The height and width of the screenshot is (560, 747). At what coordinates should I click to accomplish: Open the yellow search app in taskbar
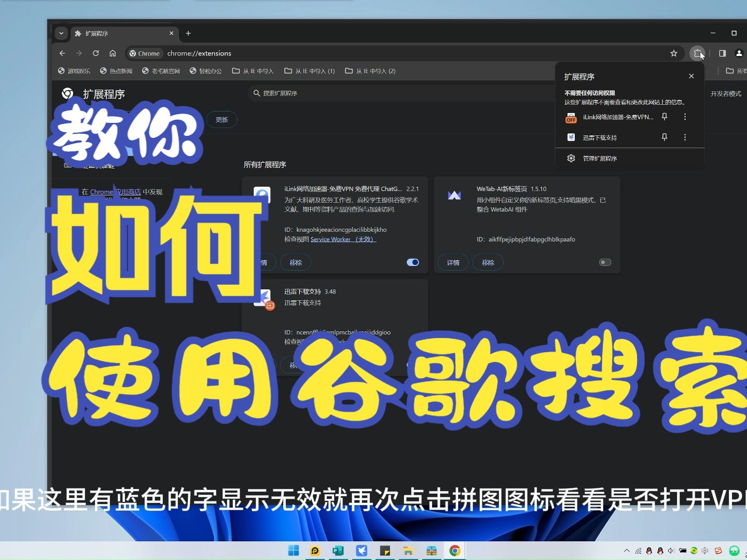[315, 551]
